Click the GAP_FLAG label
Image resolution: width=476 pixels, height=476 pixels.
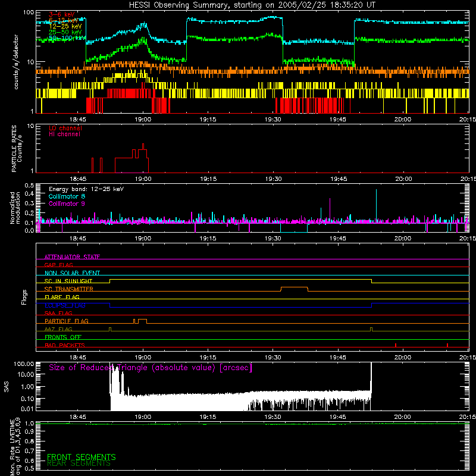(x=59, y=265)
